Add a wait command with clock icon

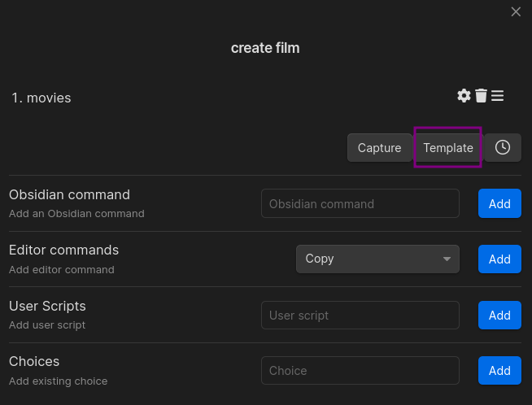[x=503, y=147]
